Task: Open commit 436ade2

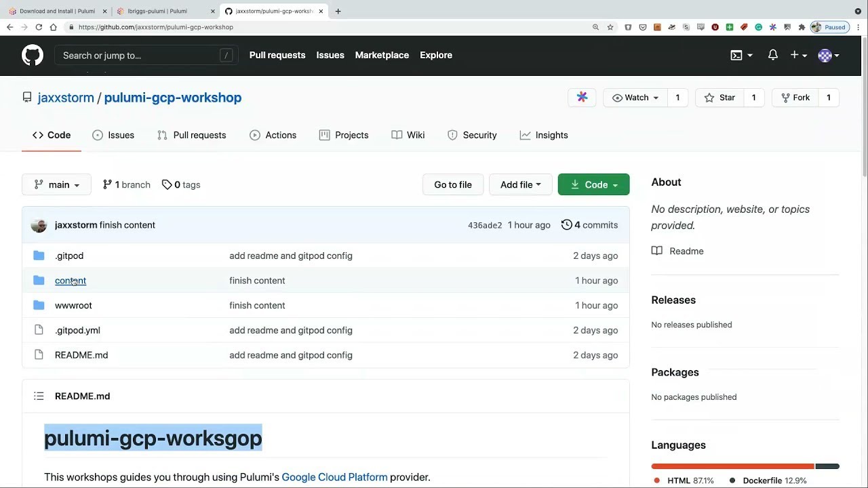Action: 485,225
